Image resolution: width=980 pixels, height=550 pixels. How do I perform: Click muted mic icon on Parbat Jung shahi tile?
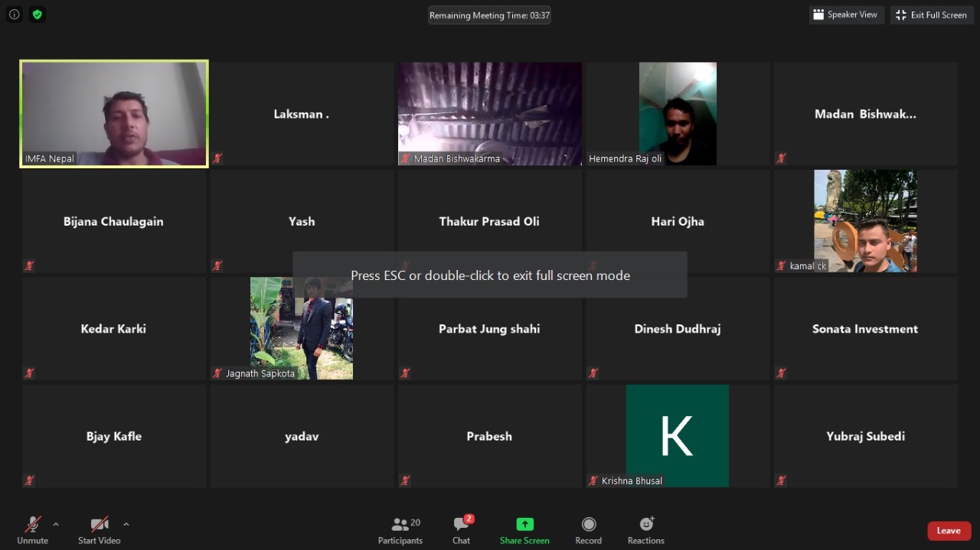pos(406,373)
